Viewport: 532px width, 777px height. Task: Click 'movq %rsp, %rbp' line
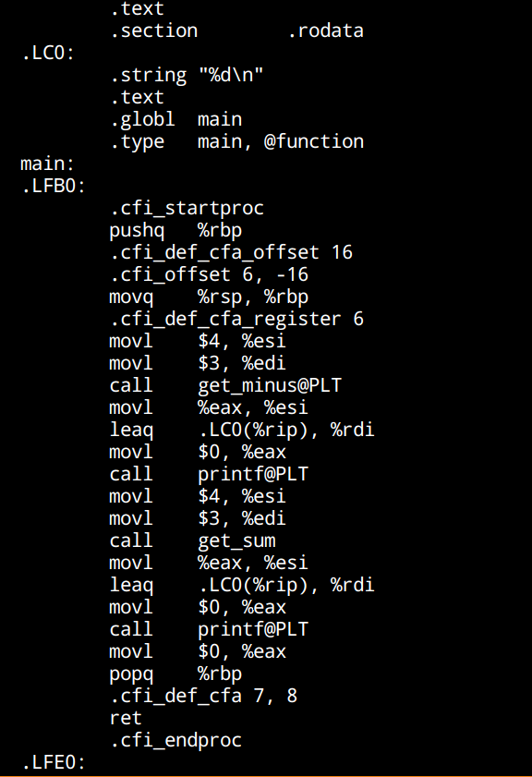click(209, 297)
